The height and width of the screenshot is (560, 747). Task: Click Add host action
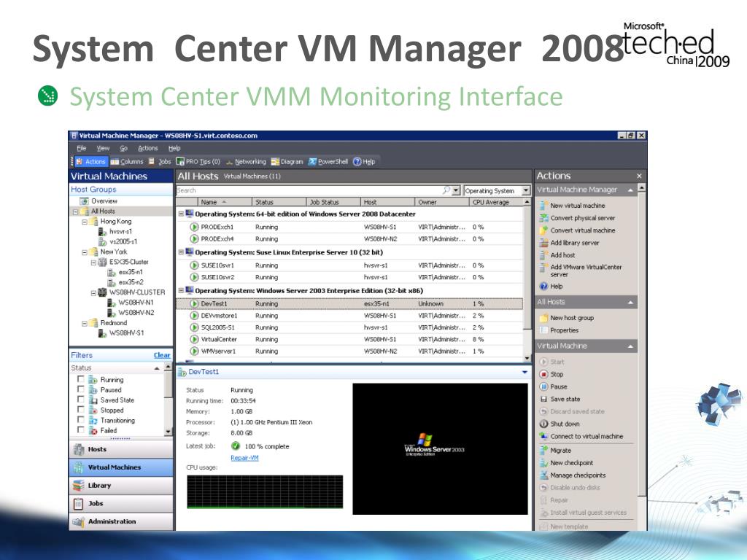[562, 255]
